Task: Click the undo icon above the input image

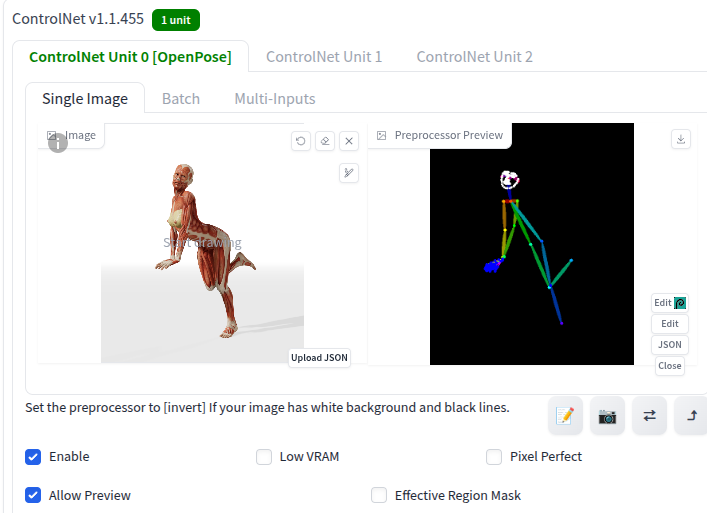Action: tap(301, 141)
